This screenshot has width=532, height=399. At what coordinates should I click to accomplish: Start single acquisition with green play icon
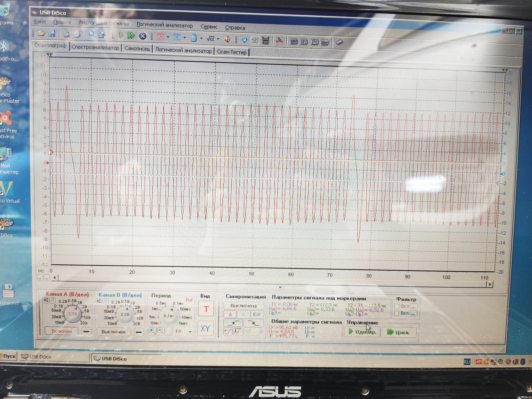click(121, 35)
